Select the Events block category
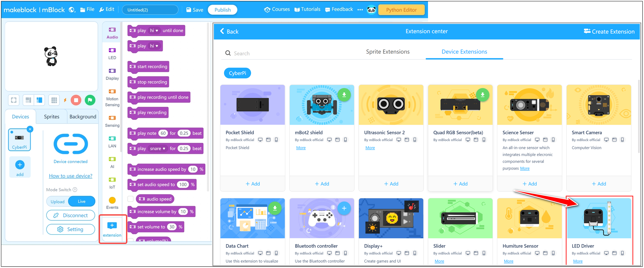Viewport: 644px width, 268px height. (x=112, y=203)
